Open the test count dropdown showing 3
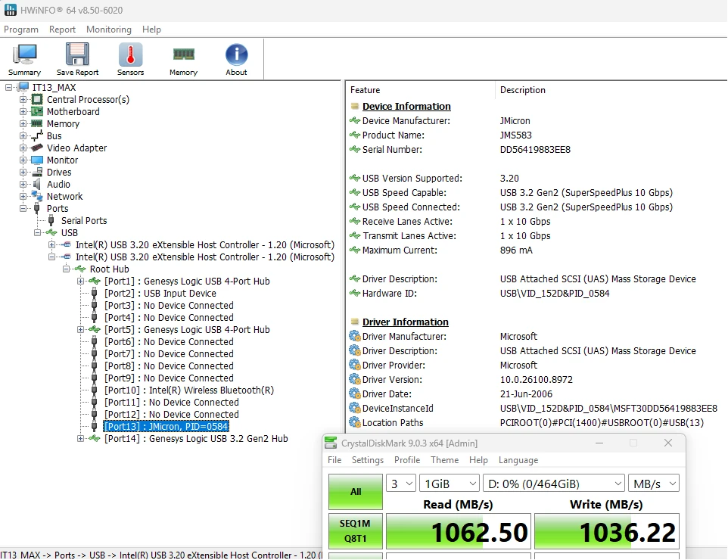The width and height of the screenshot is (728, 560). coord(400,484)
